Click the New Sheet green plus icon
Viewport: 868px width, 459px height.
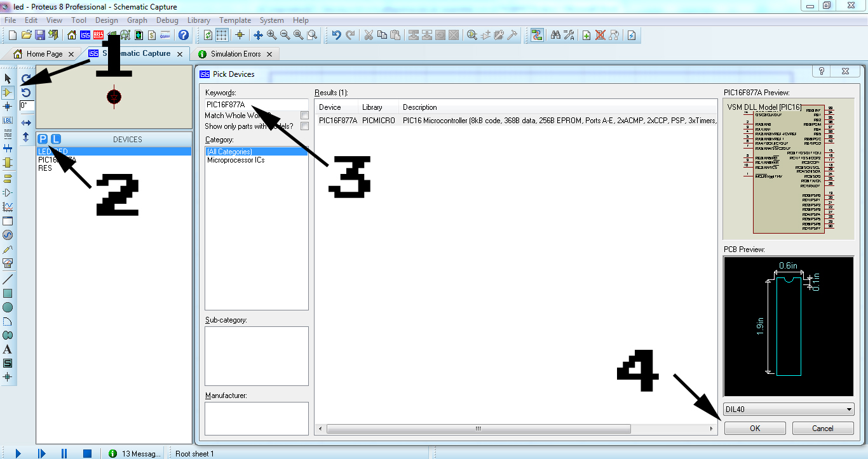(x=586, y=35)
